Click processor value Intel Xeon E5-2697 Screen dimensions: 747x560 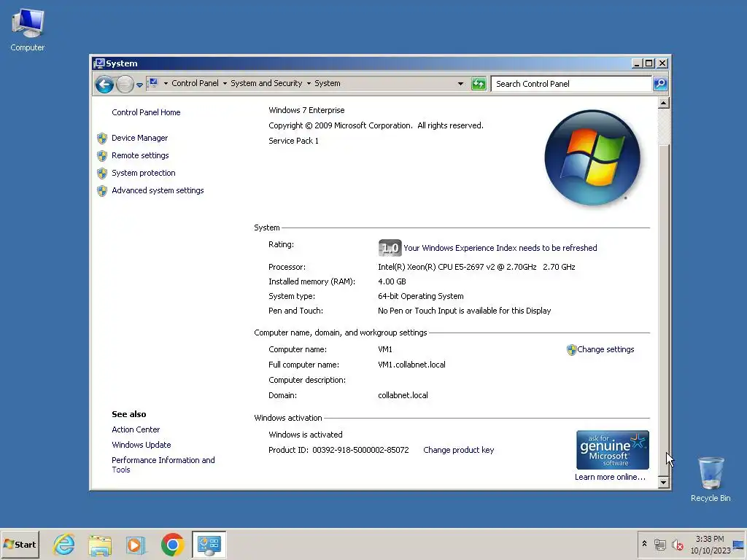point(476,267)
